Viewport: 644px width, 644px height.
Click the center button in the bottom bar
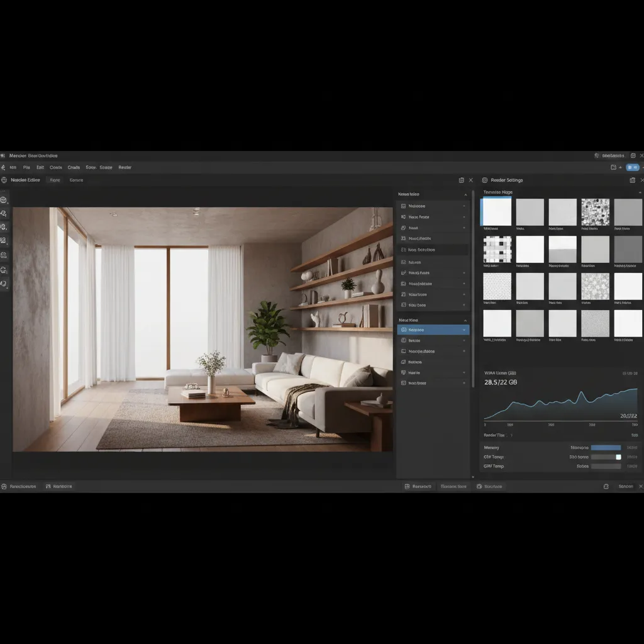[x=453, y=486]
